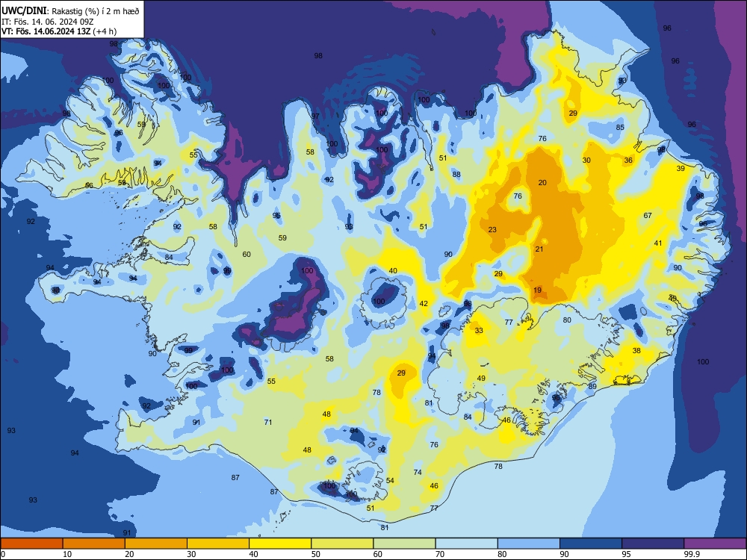Click the humidity value 36 on map

tap(628, 160)
